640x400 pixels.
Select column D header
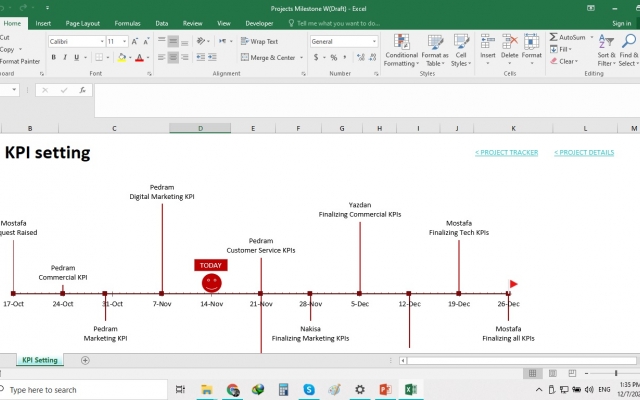click(x=200, y=128)
